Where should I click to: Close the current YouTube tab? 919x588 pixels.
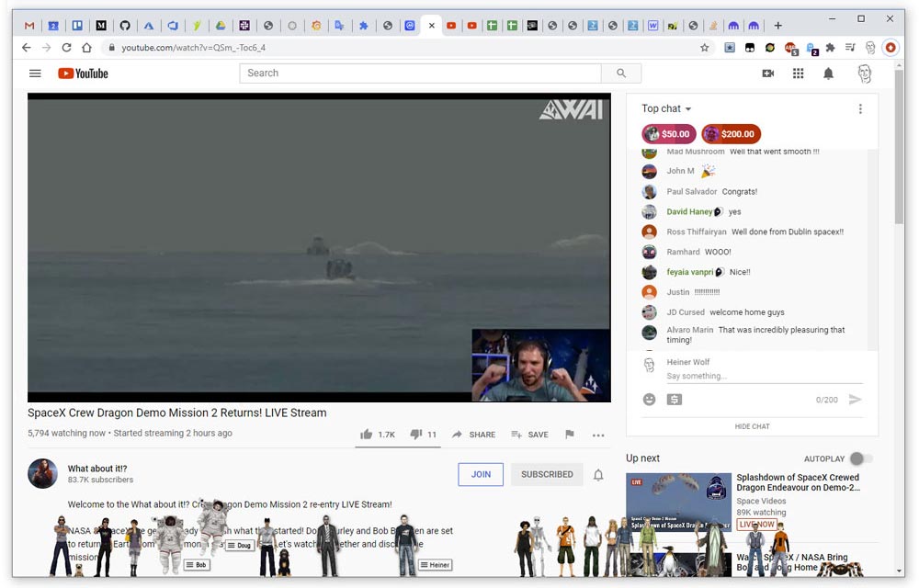coord(431,25)
